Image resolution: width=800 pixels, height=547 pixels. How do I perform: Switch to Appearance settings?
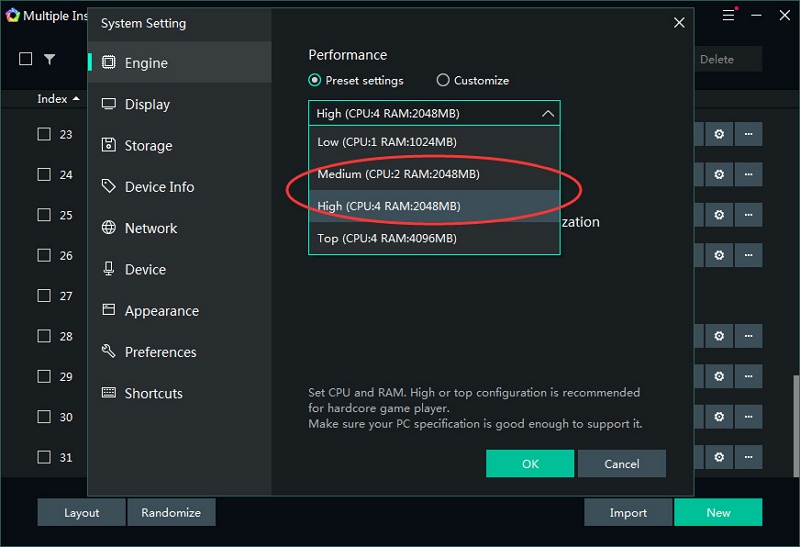pos(180,311)
